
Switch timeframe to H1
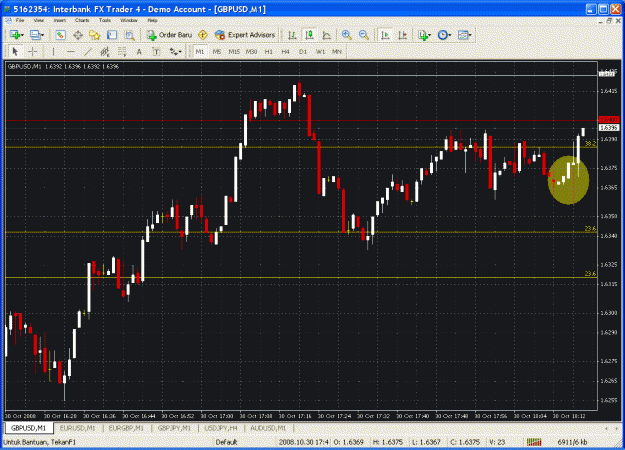point(269,51)
